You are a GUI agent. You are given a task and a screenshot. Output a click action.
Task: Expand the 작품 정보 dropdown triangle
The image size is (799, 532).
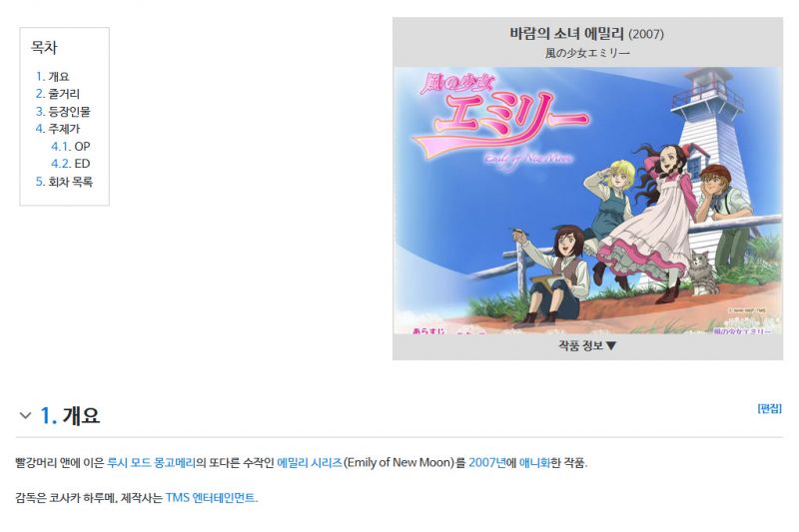(611, 345)
